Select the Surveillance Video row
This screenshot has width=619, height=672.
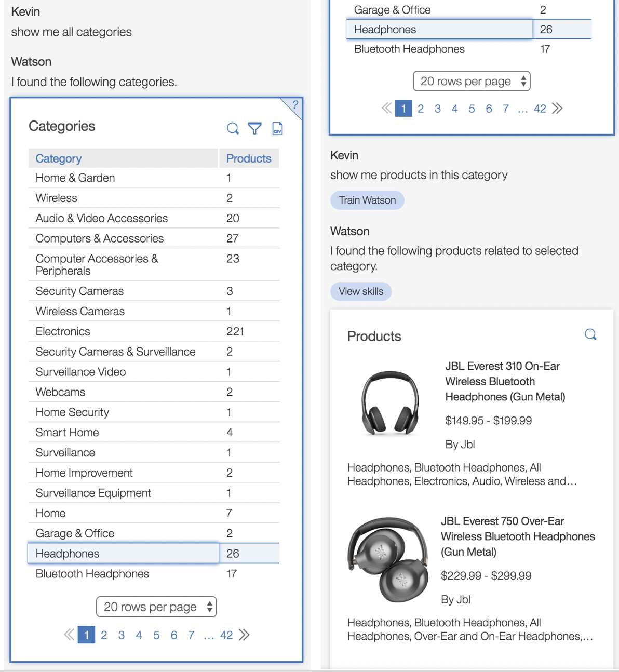[x=154, y=372]
